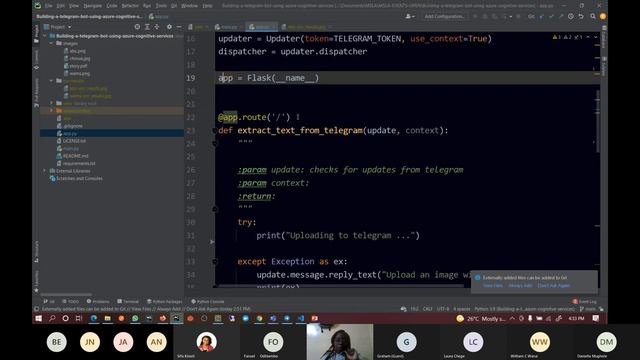
Task: Click taskbar search magnifier icon
Action: 52,318
